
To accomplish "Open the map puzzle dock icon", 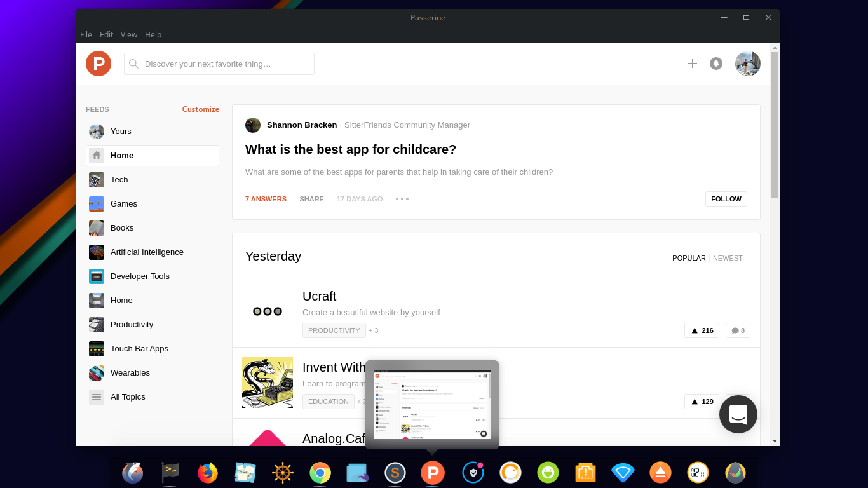I will click(245, 473).
